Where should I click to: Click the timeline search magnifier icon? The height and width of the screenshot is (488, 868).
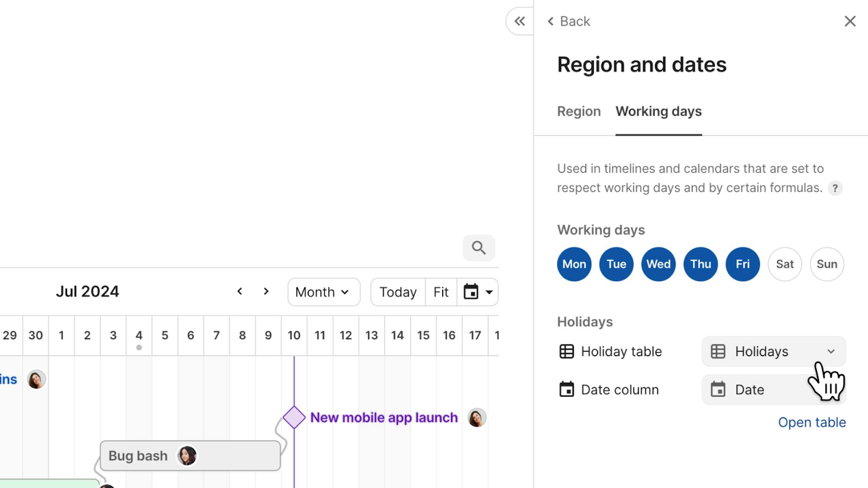(x=479, y=248)
